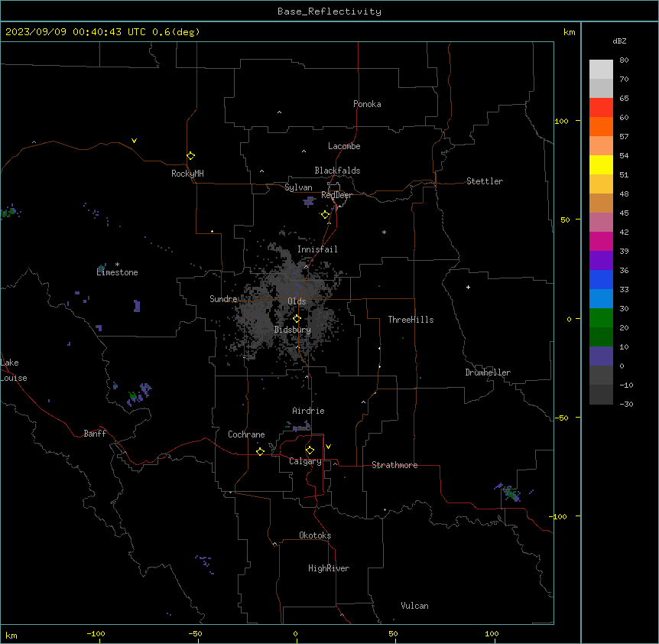Click the green swatch between 30 and 20

coord(601,318)
